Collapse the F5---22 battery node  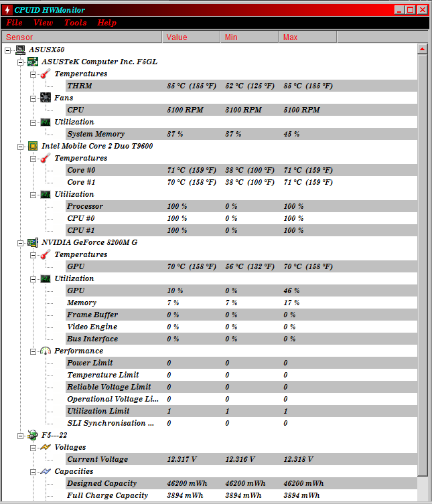20,436
